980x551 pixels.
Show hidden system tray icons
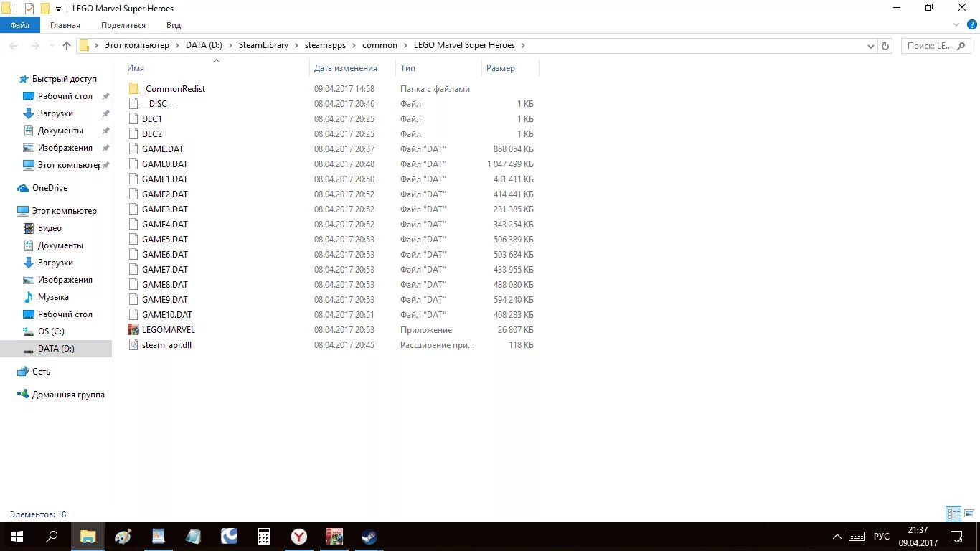[x=837, y=537]
